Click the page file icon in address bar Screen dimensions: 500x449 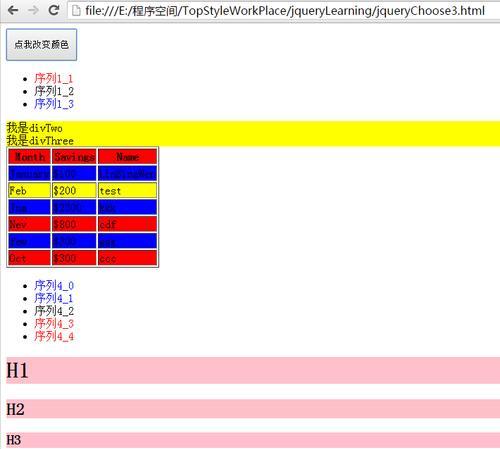(x=76, y=11)
